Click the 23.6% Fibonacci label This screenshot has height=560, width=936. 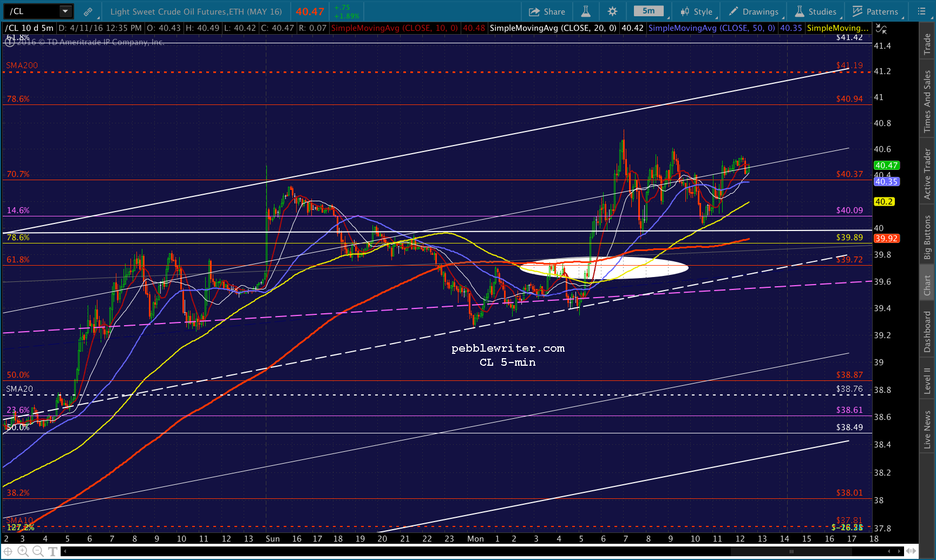[x=18, y=410]
